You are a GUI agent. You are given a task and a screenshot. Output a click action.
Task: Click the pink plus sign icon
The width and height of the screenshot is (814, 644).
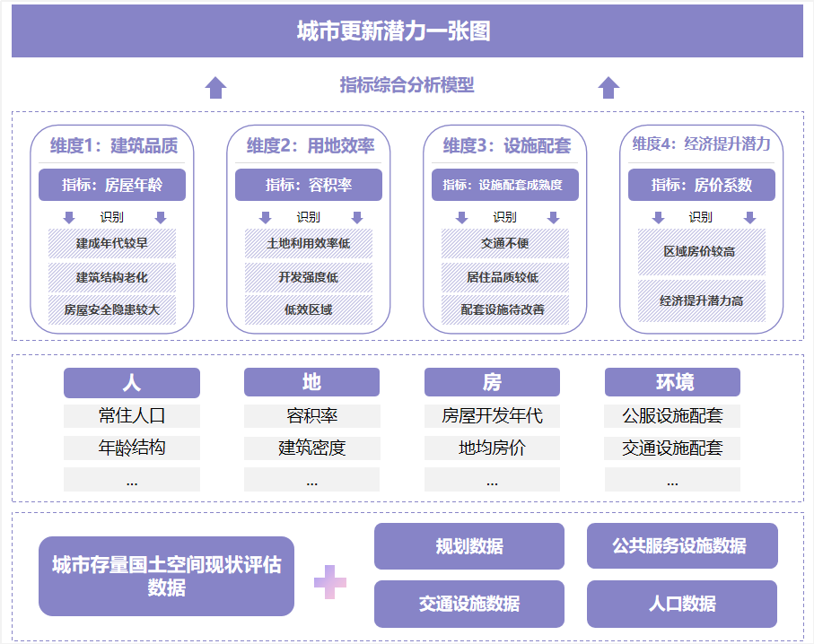point(329,581)
